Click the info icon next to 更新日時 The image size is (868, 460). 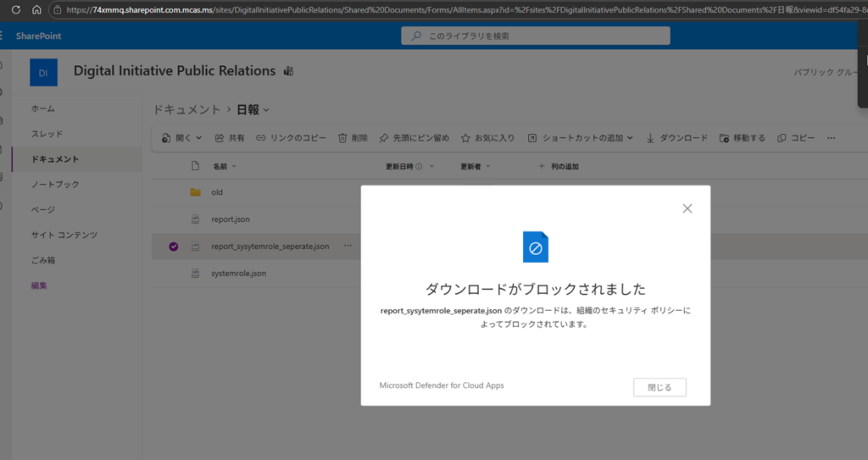[x=419, y=166]
